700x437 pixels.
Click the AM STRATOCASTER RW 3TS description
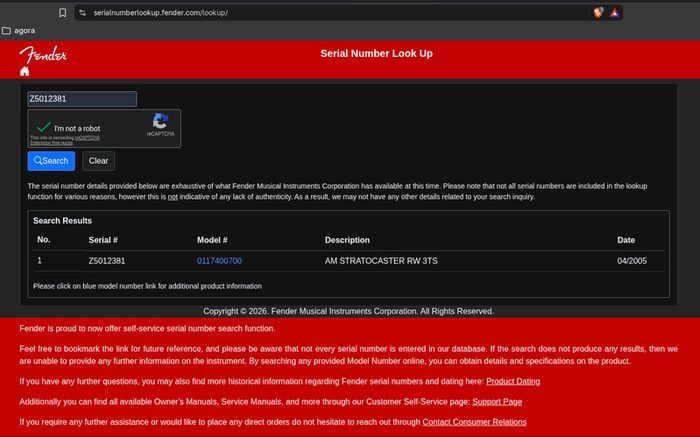pyautogui.click(x=381, y=261)
